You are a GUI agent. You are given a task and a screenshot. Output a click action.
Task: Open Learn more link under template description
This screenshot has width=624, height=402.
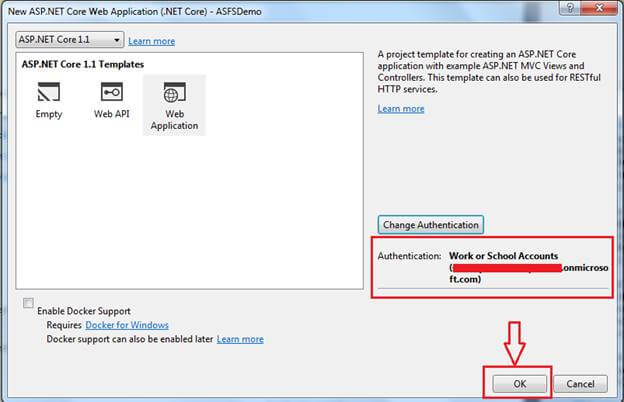[401, 109]
